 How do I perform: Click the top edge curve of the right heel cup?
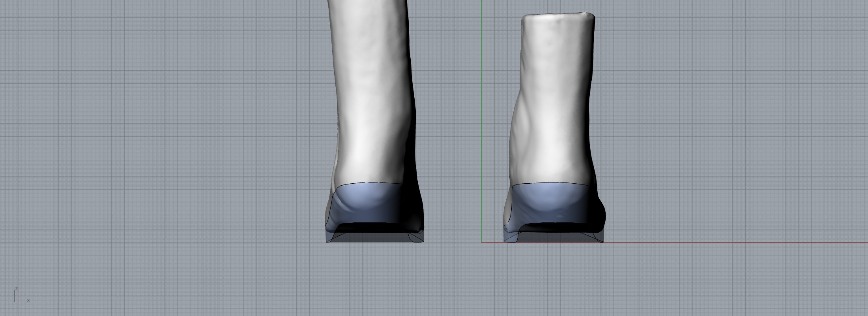(x=552, y=183)
